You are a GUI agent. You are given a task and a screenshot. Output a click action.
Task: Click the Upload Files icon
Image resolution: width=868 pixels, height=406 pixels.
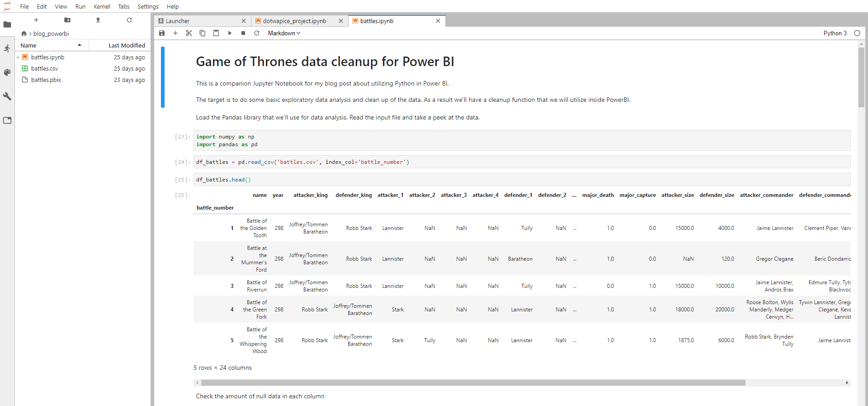pyautogui.click(x=98, y=20)
